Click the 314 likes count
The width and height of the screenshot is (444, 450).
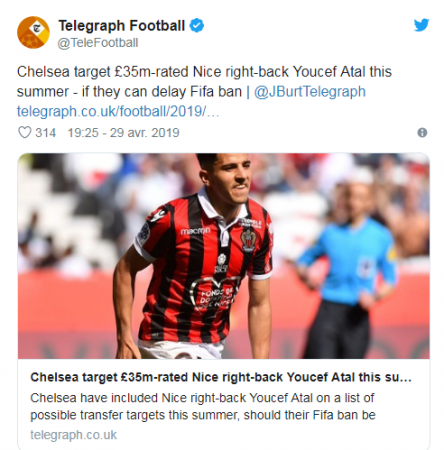coord(46,133)
